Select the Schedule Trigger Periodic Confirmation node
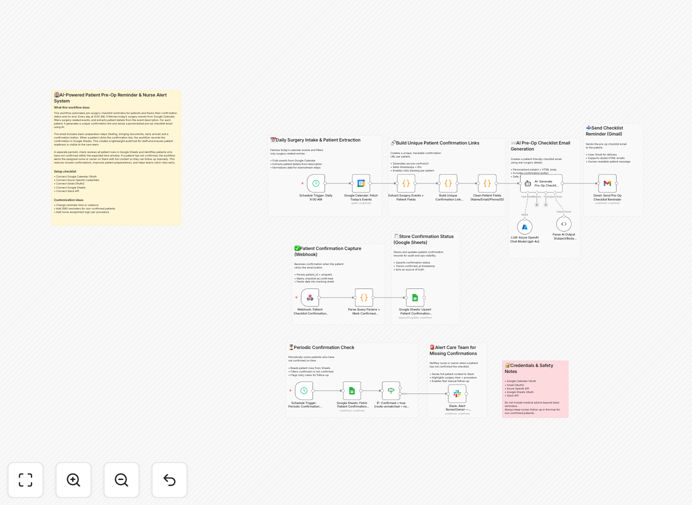 point(304,391)
